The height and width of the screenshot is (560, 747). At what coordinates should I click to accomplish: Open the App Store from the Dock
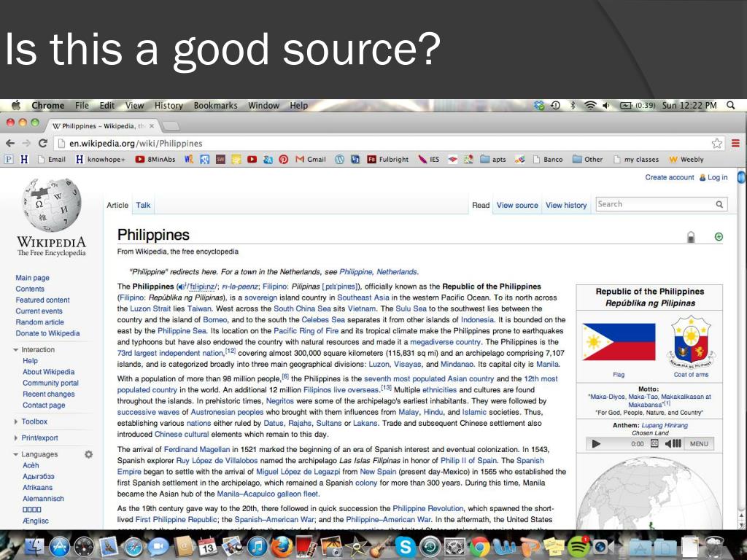(x=60, y=547)
